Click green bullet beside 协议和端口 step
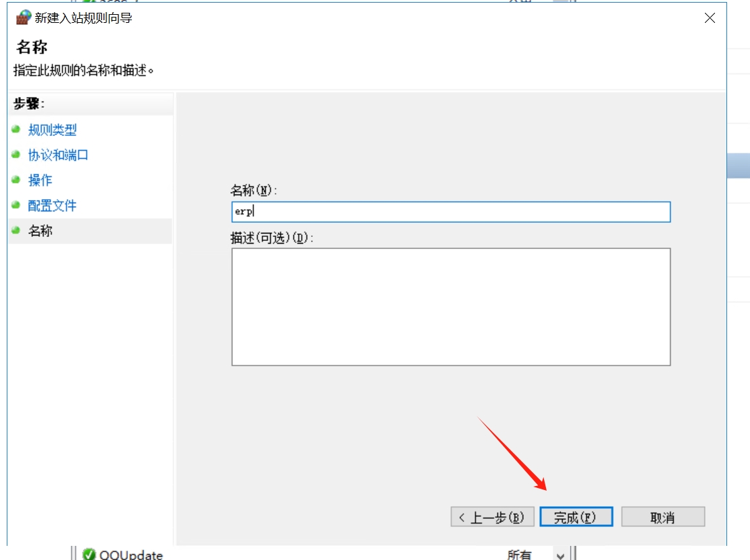 16,155
